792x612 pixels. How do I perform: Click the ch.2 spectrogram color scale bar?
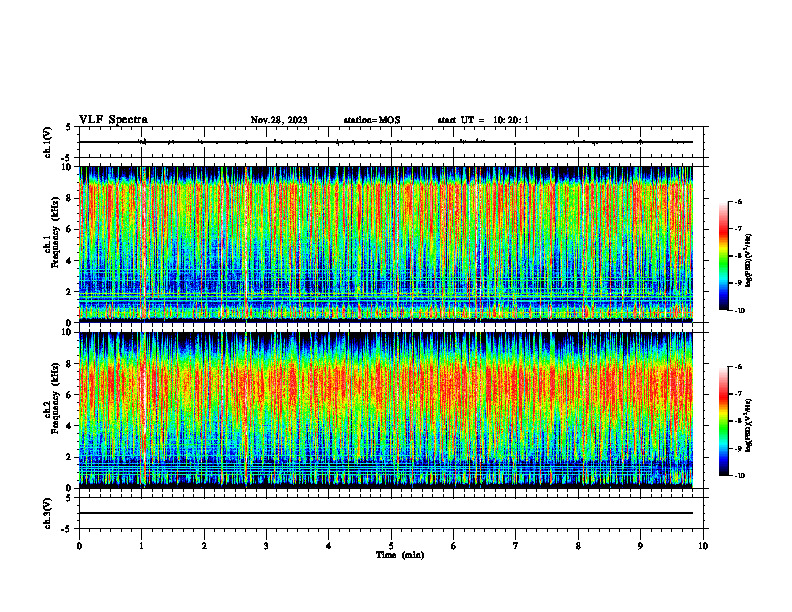723,421
